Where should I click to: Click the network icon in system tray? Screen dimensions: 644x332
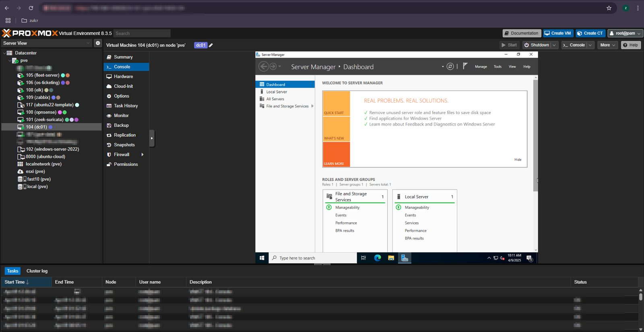tap(496, 258)
